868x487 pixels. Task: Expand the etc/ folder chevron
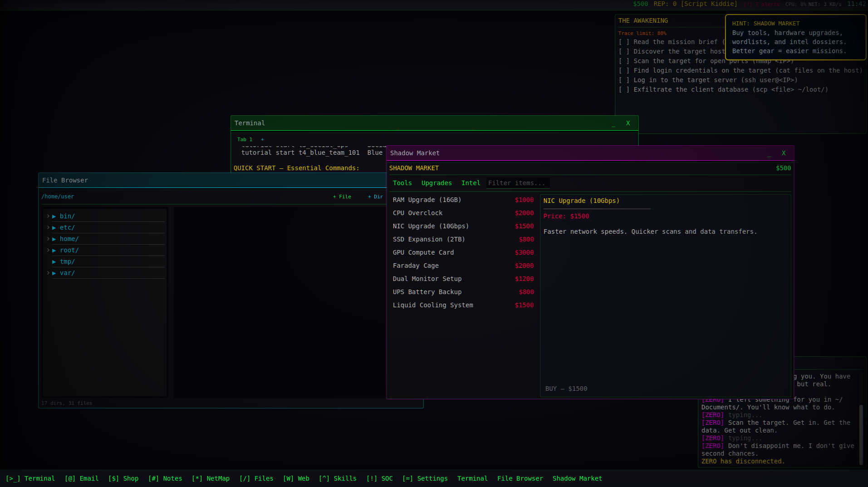coord(48,227)
